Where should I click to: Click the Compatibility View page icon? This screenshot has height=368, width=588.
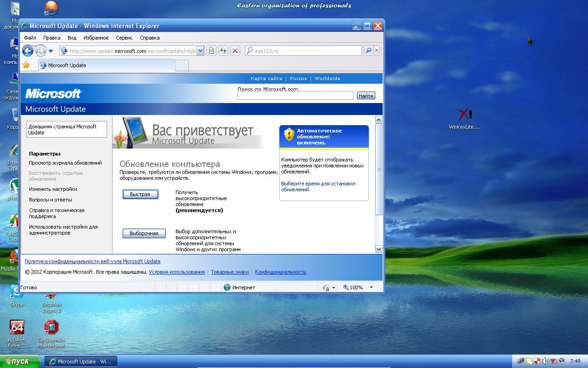pos(211,51)
